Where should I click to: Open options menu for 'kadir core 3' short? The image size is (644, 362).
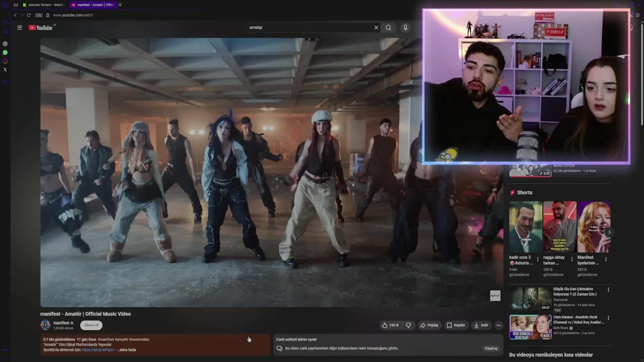click(538, 259)
